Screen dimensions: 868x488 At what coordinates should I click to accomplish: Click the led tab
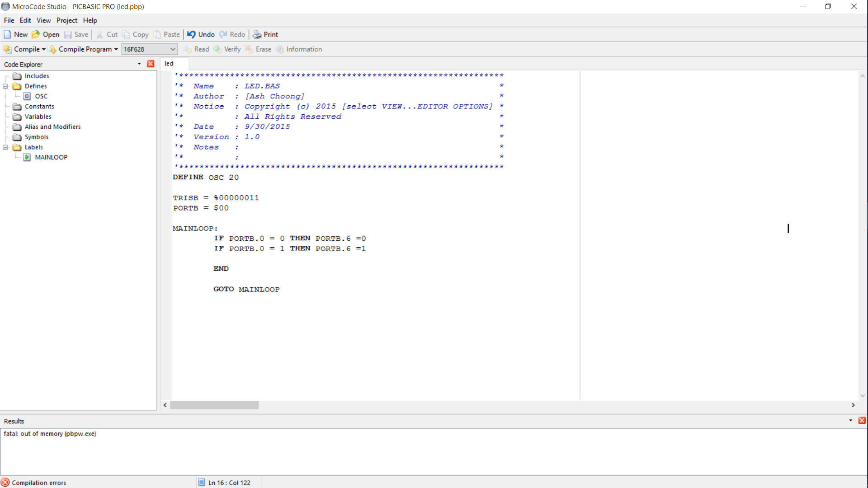coord(169,63)
